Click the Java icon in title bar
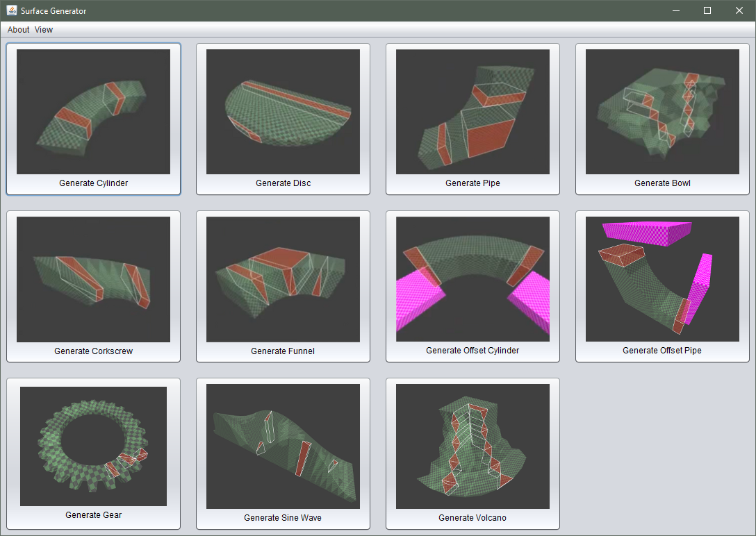 pyautogui.click(x=11, y=10)
